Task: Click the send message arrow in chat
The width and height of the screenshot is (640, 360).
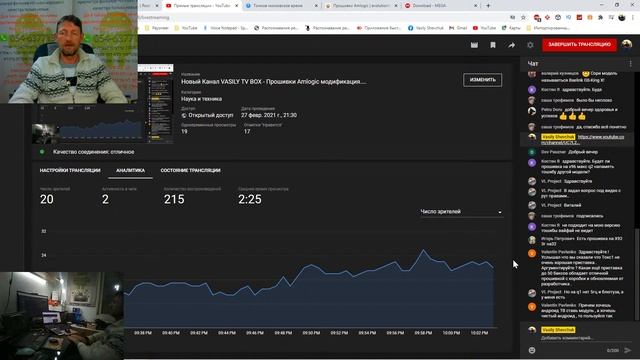Action: 628,350
